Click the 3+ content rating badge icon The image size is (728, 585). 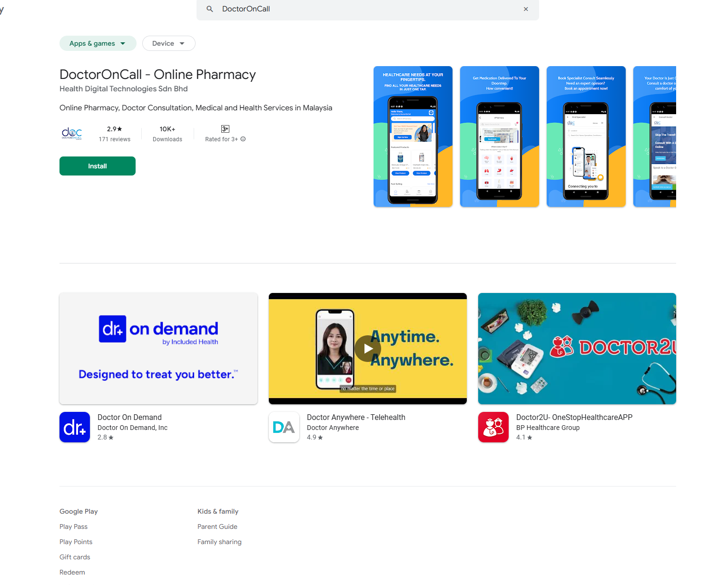click(226, 129)
